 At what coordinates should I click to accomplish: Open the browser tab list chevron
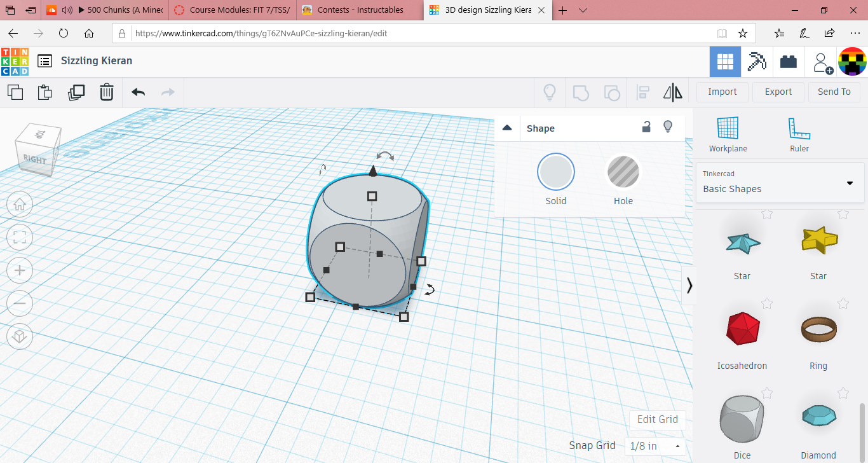point(583,10)
